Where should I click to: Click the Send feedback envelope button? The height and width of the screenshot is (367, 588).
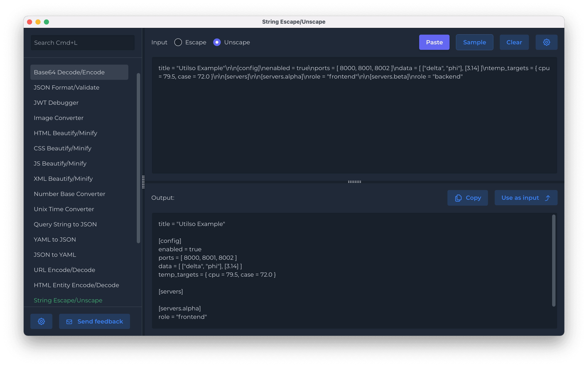pyautogui.click(x=94, y=321)
